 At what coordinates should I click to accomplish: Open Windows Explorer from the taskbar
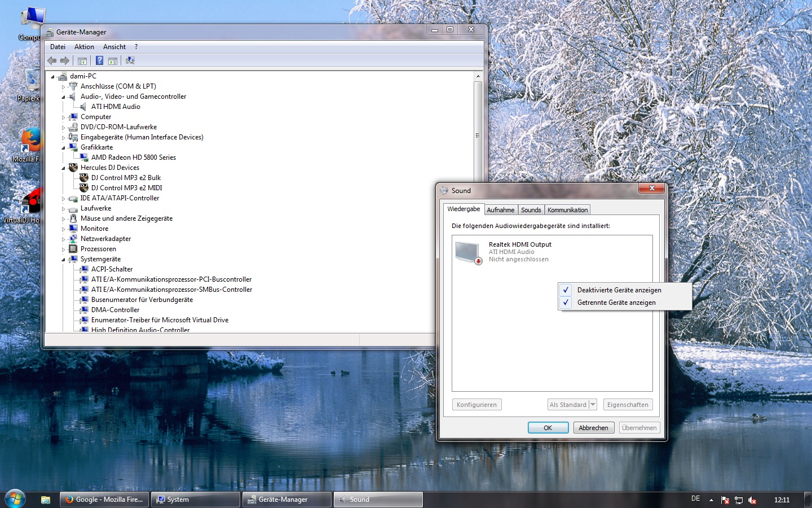click(46, 500)
